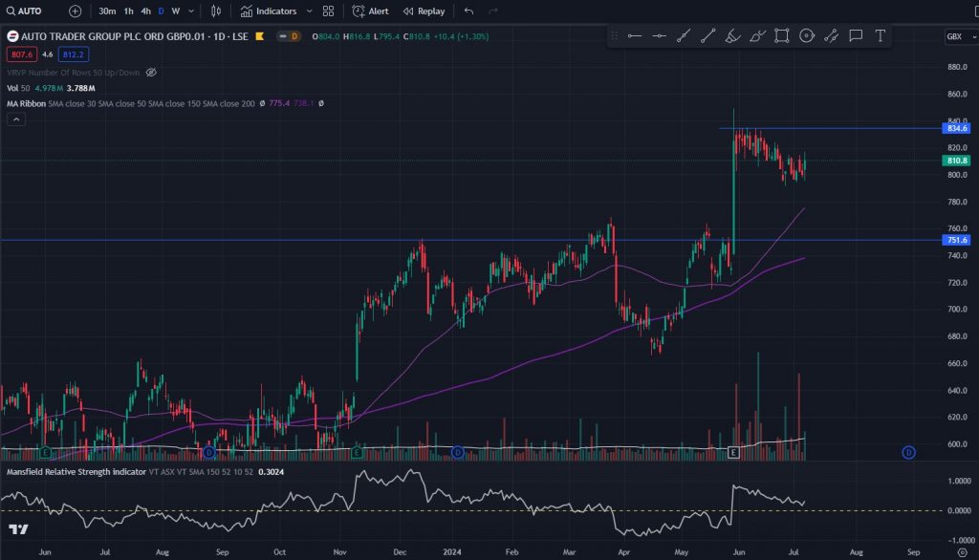
Task: Open the Indicators dialog
Action: point(269,11)
